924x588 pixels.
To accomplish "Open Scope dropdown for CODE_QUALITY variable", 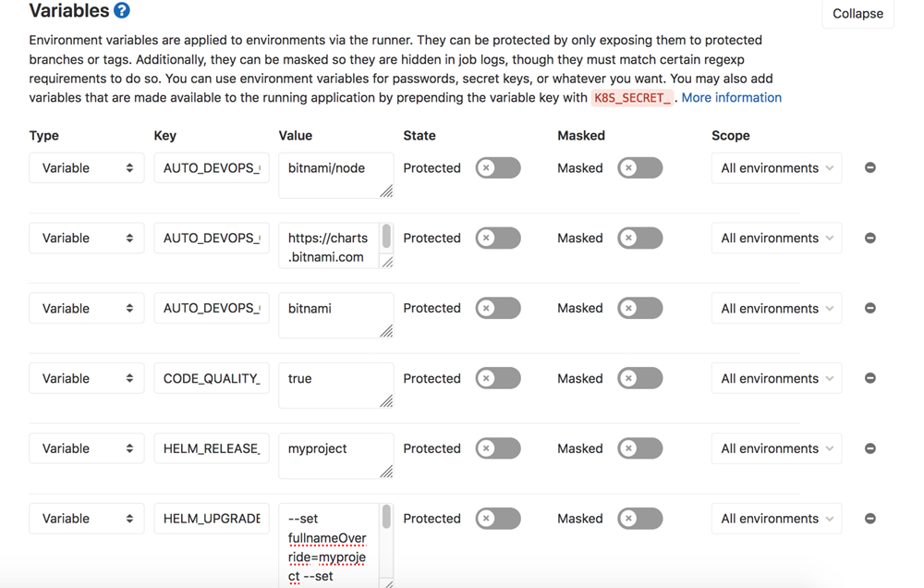I will pyautogui.click(x=776, y=379).
